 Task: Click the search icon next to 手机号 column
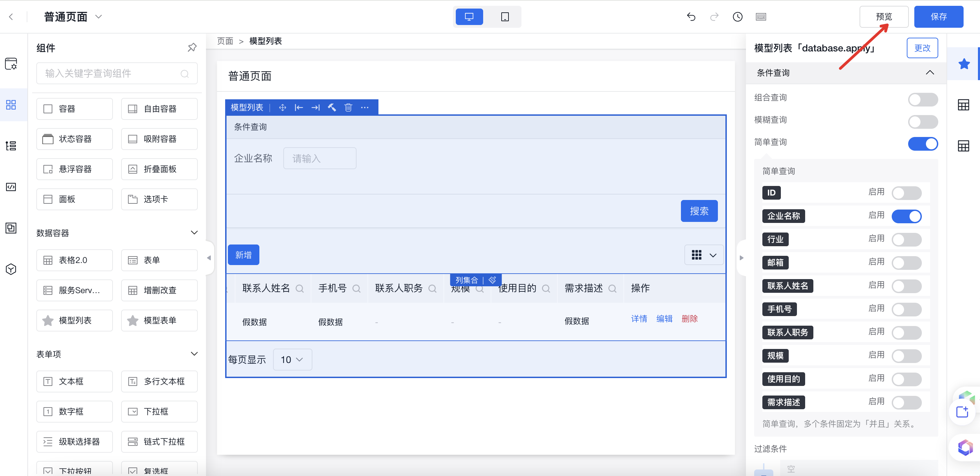[357, 289]
